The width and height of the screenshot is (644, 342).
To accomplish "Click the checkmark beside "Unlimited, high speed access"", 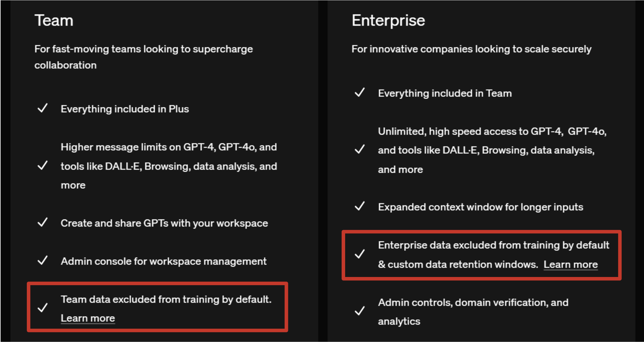I will (360, 149).
